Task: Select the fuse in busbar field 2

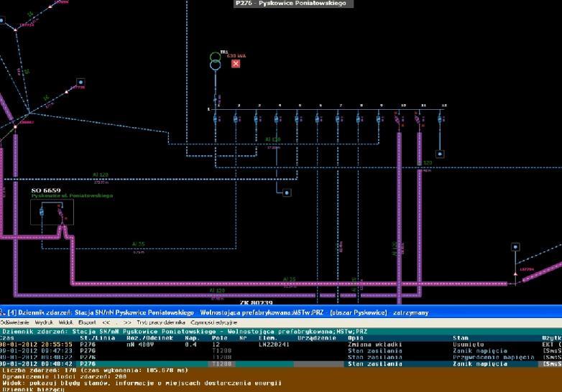Action: (236, 118)
